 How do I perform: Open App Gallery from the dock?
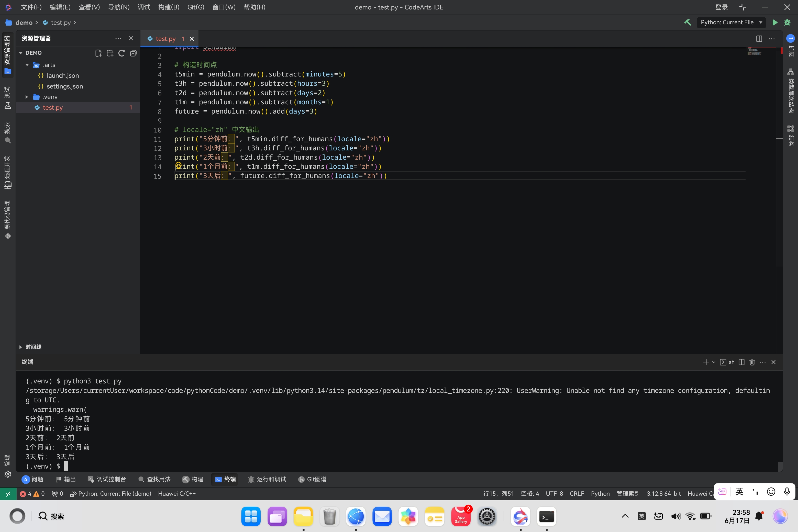pos(461,516)
